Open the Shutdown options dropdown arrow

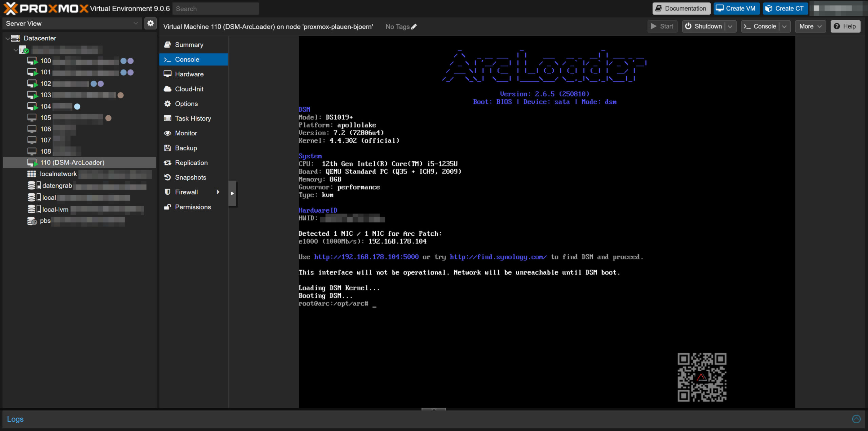coord(730,26)
